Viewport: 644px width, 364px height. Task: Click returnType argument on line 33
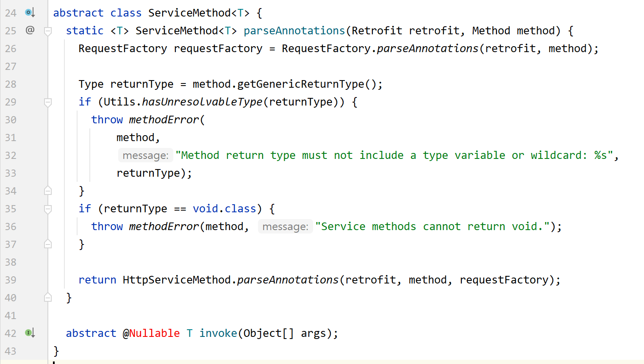click(148, 173)
